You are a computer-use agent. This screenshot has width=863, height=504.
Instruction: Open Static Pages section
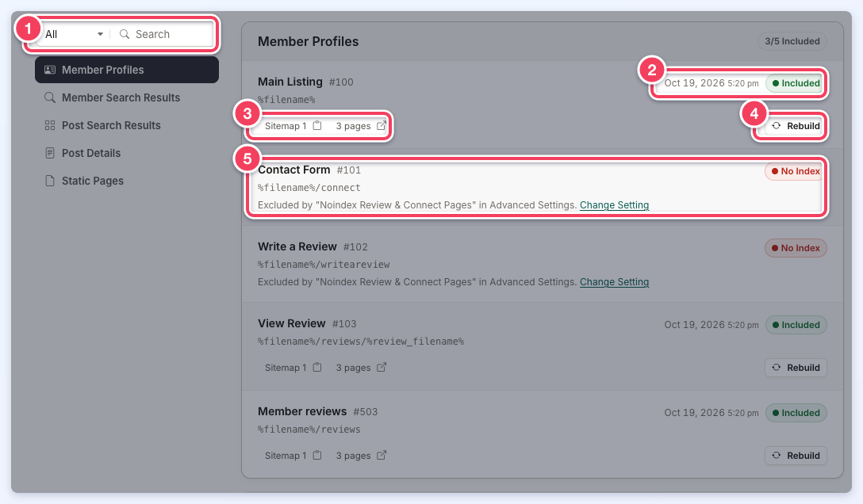127,181
